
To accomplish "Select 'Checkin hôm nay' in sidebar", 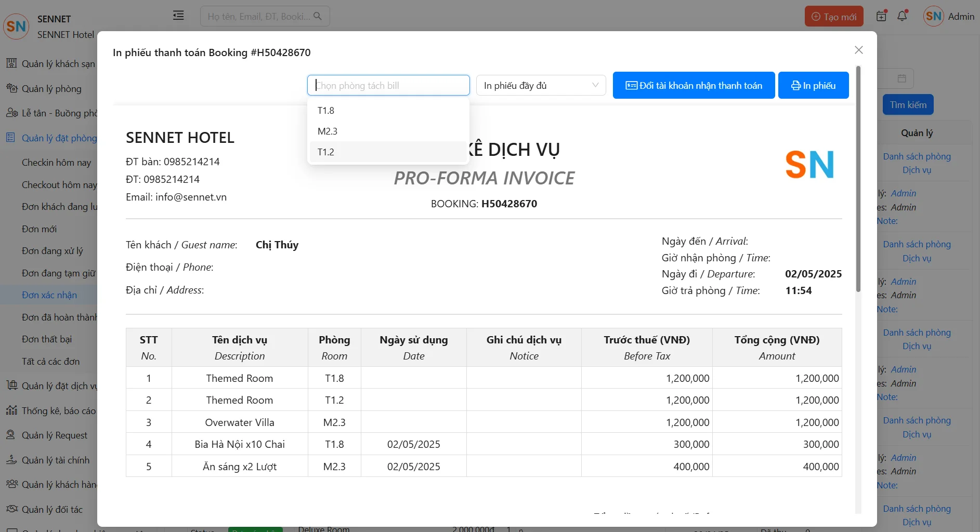I will pos(56,163).
